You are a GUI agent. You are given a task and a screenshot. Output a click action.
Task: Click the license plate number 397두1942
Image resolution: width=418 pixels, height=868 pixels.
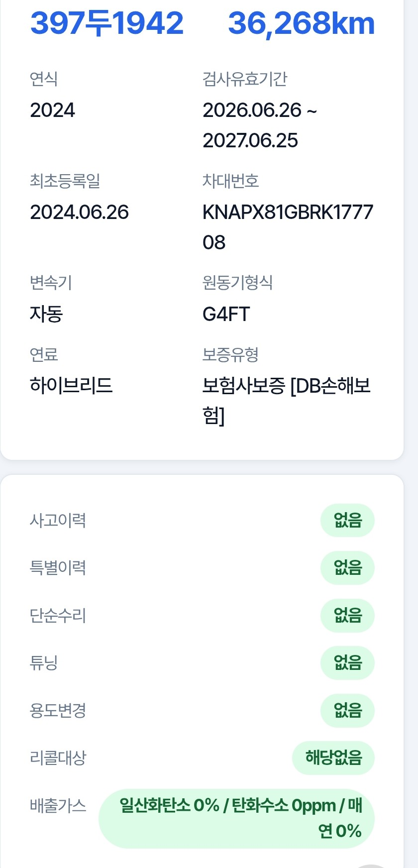pyautogui.click(x=107, y=23)
